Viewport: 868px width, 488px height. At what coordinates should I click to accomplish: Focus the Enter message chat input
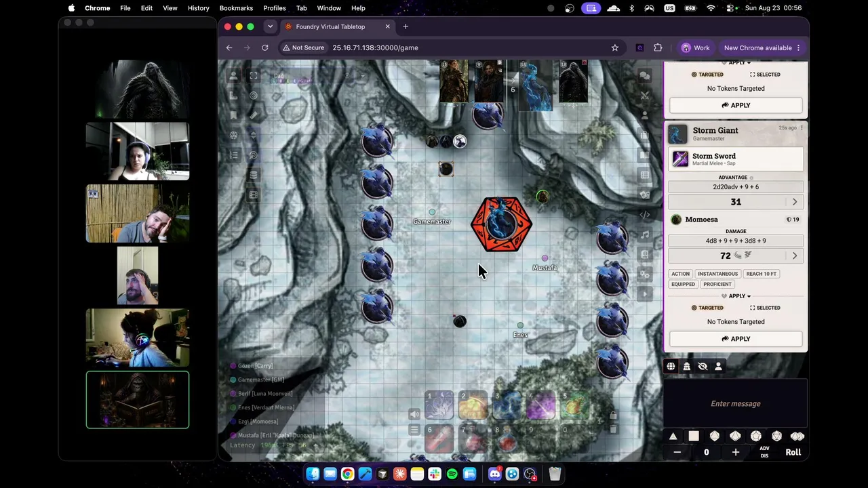pos(736,404)
